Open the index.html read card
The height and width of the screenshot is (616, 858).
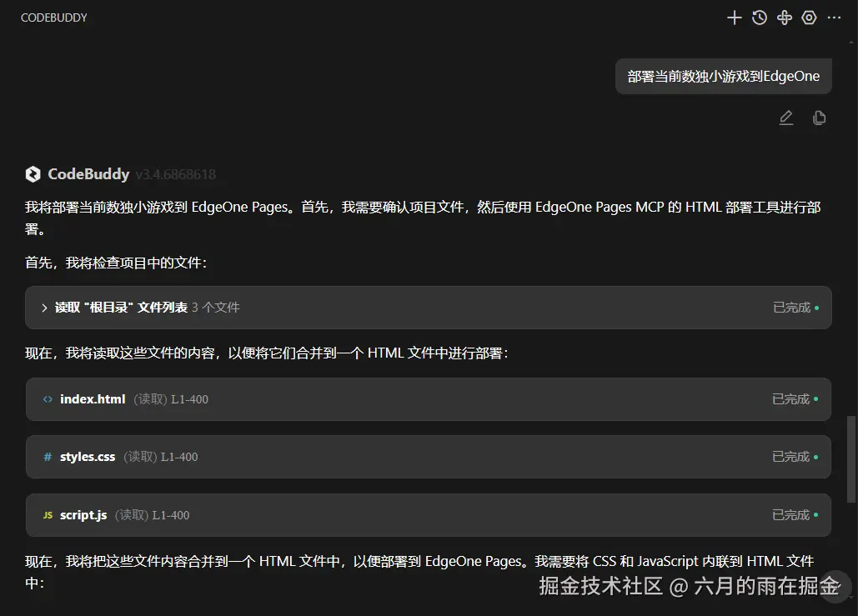pos(429,399)
